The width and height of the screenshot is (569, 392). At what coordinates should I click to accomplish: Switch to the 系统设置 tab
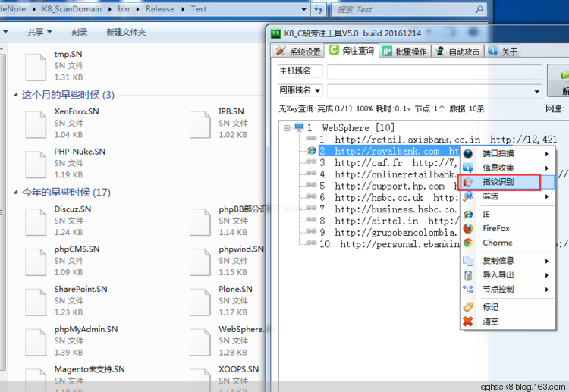coord(298,51)
